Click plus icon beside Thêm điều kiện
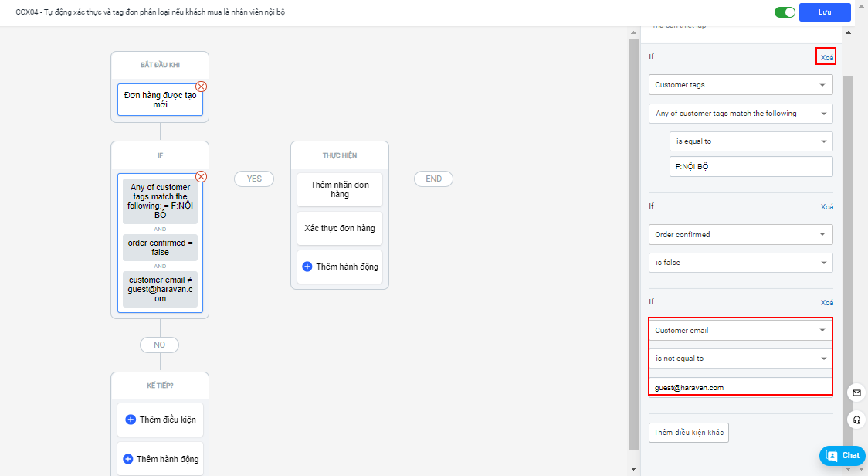The width and height of the screenshot is (868, 476). pyautogui.click(x=131, y=420)
